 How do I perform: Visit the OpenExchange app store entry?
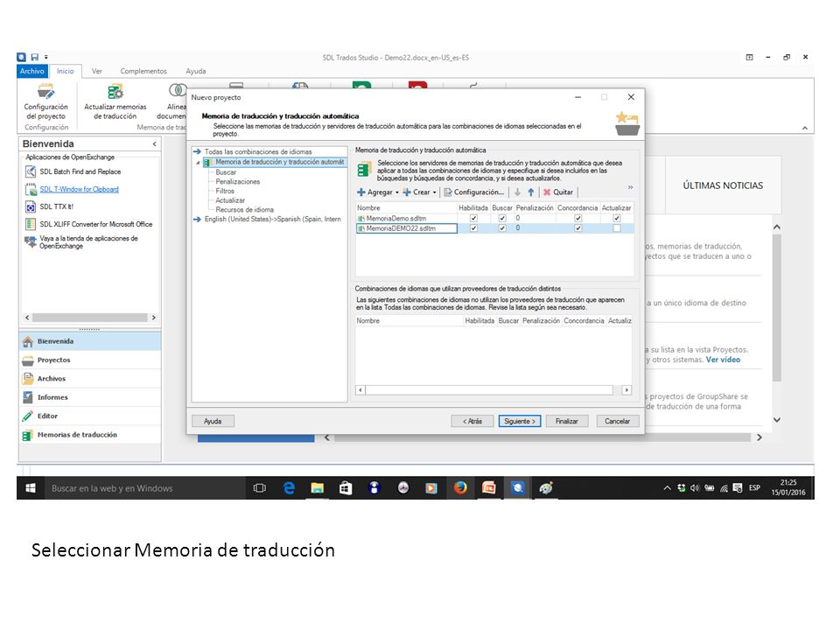pos(81,242)
